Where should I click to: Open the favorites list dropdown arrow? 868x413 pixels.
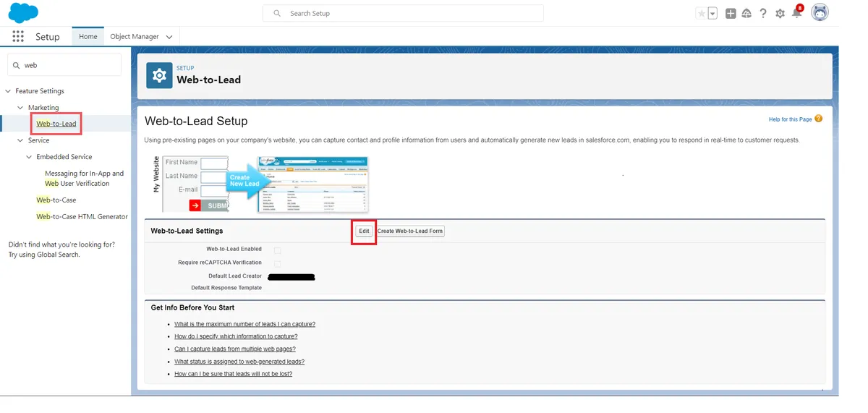click(x=712, y=13)
